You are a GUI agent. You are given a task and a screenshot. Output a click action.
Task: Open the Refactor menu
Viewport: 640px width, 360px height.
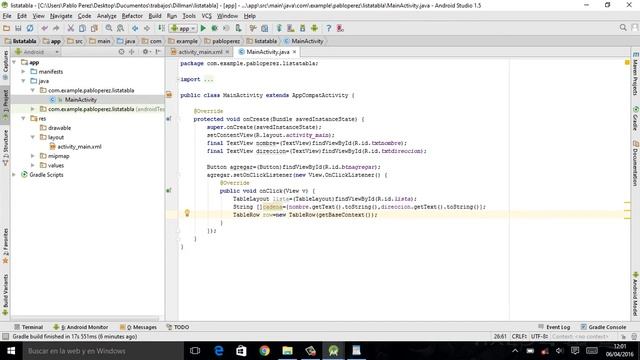[132, 16]
